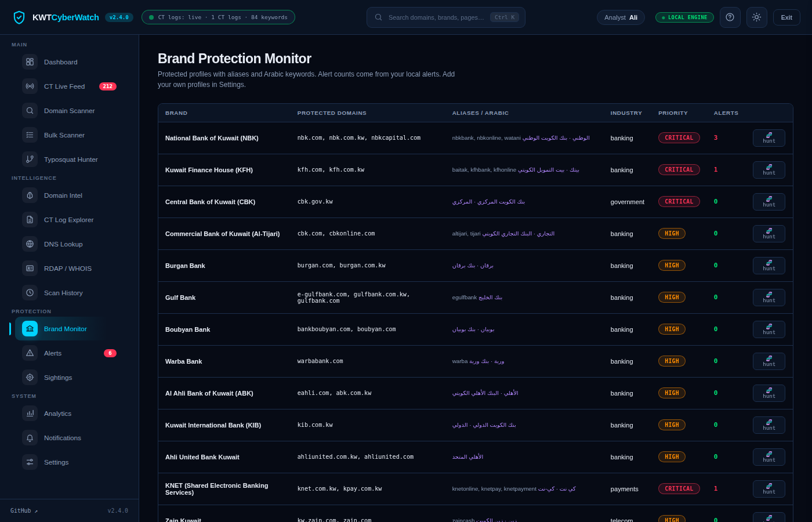
Task: Click the CRITICAL badge for KNET row
Action: (x=679, y=489)
